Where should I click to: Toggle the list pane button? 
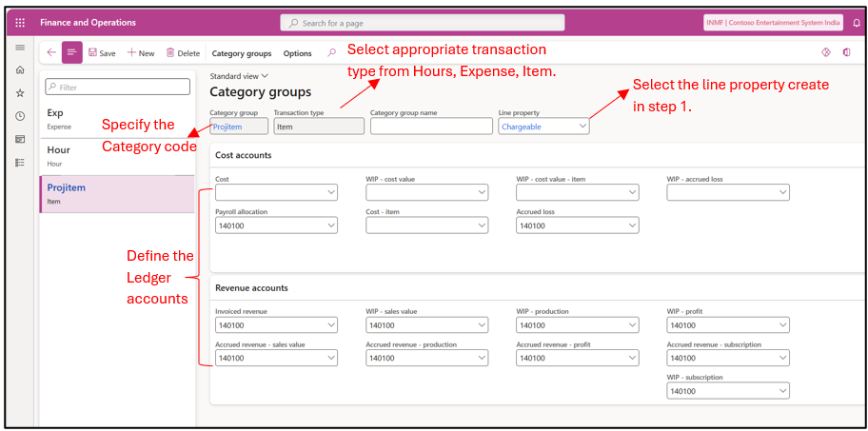[x=72, y=52]
